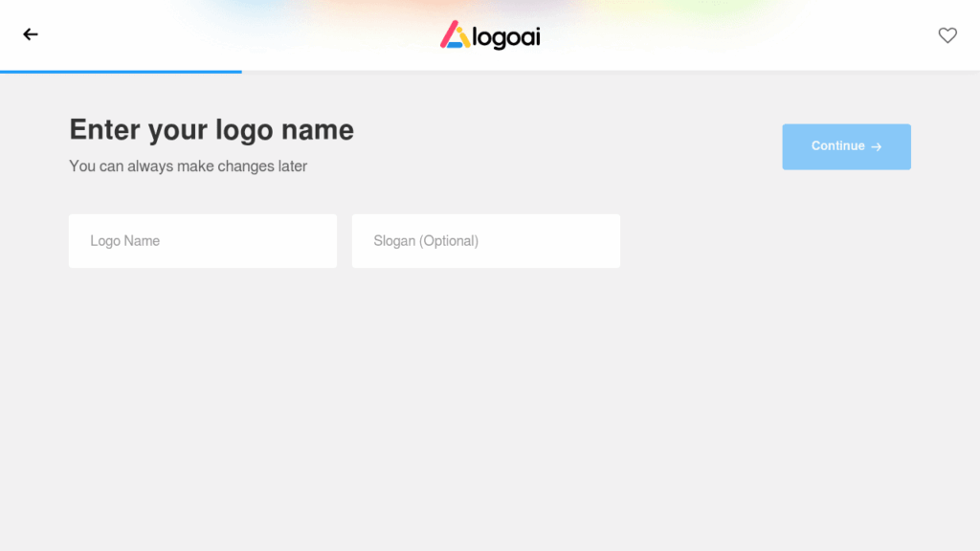
Task: Click the Logo Name input field
Action: pyautogui.click(x=202, y=240)
